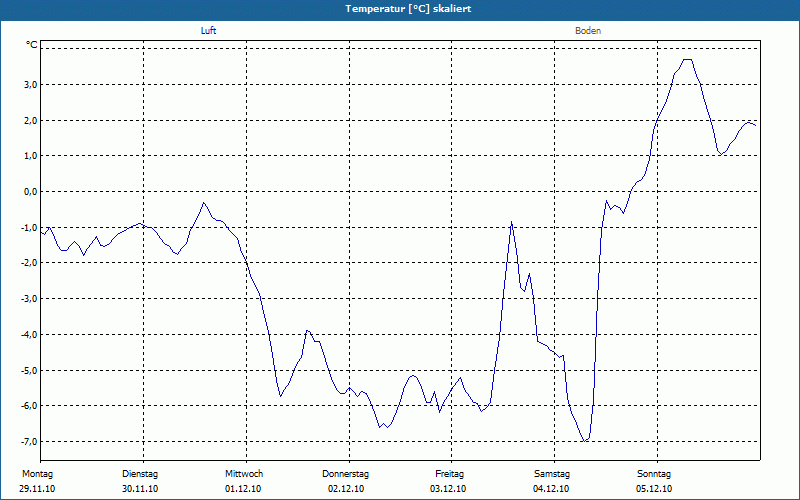Click the 'Mittwoch' day label
Image resolution: width=800 pixels, height=500 pixels.
(x=244, y=474)
